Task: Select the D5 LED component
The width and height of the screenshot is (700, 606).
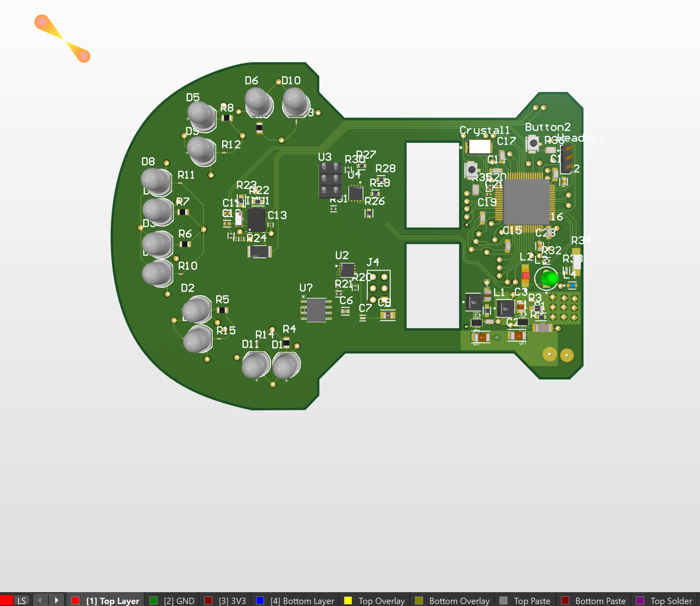Action: (202, 116)
